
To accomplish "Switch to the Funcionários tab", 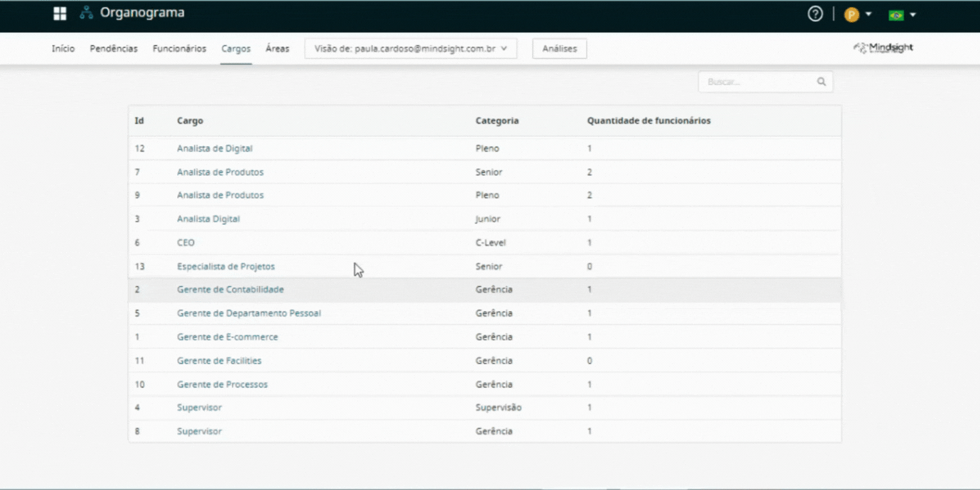I will point(180,49).
